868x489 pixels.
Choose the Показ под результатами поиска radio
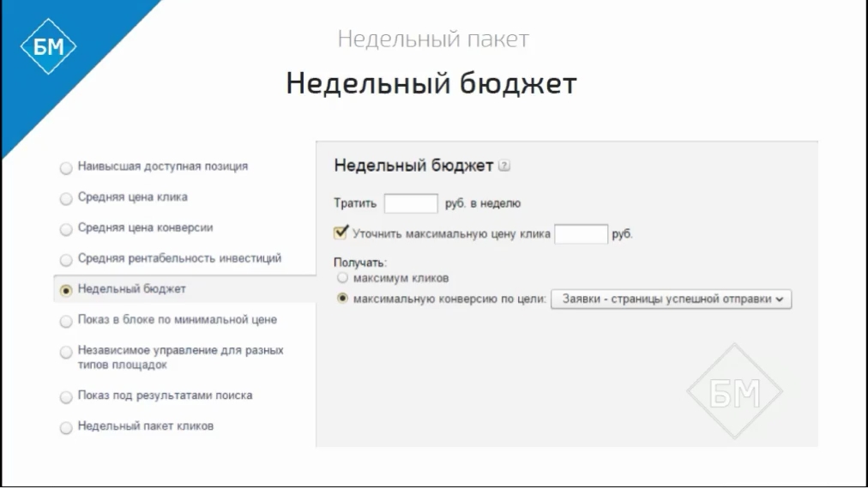coord(66,397)
